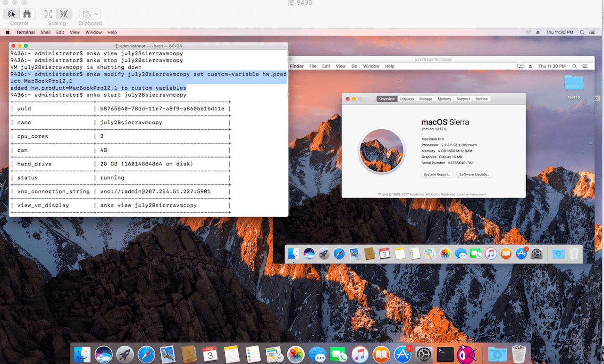The image size is (604, 364).
Task: Open FaceTime in the outer bottom dock
Action: click(338, 354)
